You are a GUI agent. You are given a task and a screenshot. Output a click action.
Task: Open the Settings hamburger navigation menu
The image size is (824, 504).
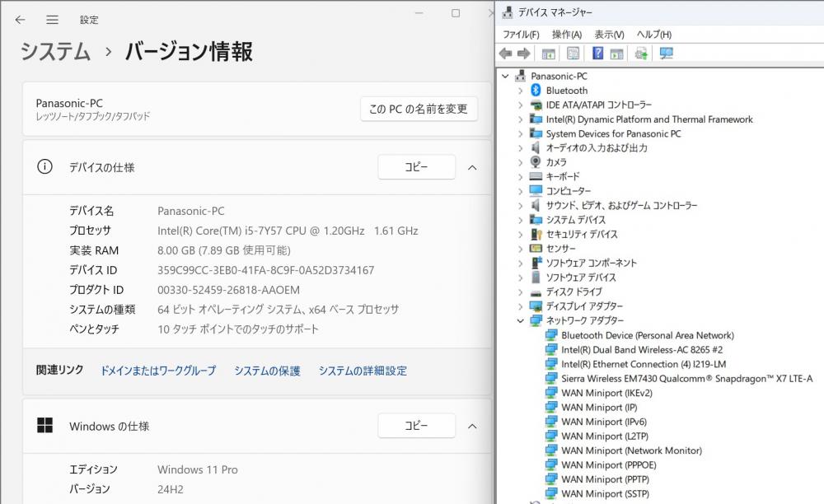(x=52, y=20)
